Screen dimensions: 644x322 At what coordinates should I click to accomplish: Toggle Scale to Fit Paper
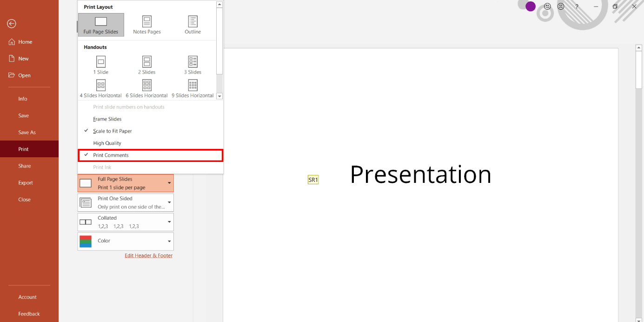[150, 131]
